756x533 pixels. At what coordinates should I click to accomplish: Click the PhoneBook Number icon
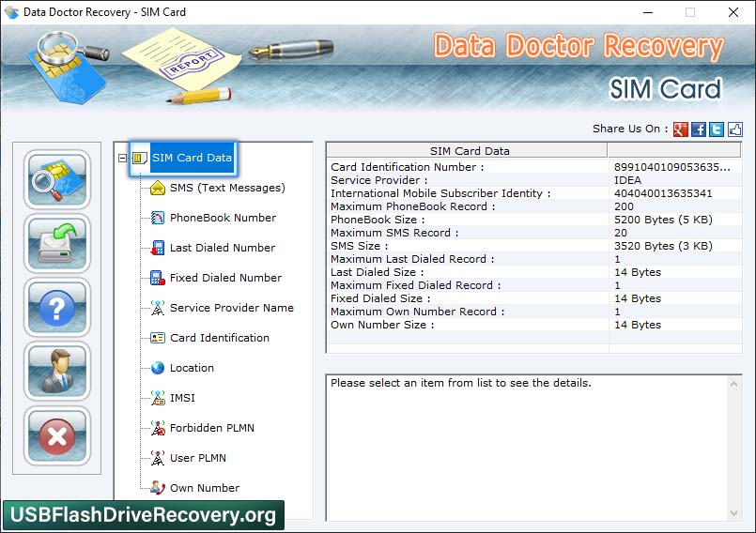158,218
